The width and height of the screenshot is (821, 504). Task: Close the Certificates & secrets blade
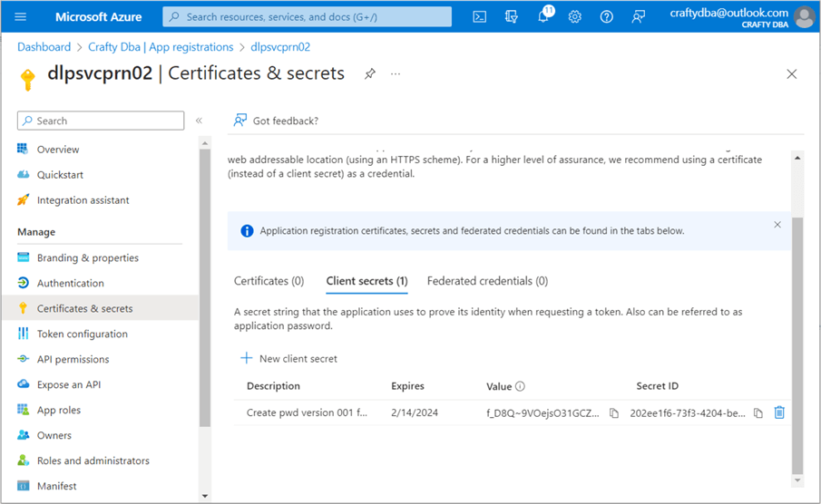coord(792,73)
